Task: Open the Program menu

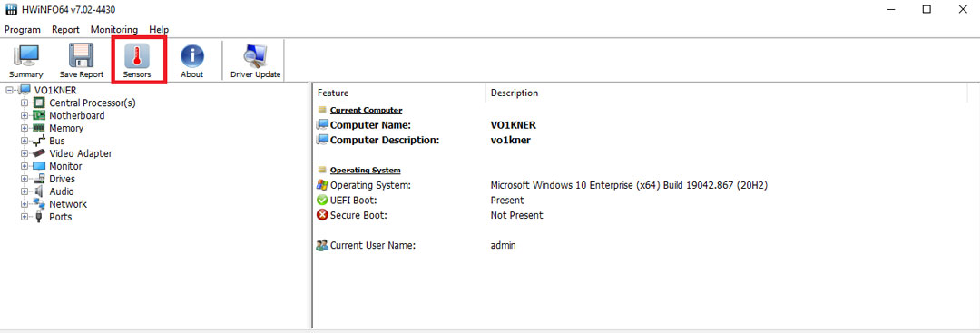Action: (x=23, y=29)
